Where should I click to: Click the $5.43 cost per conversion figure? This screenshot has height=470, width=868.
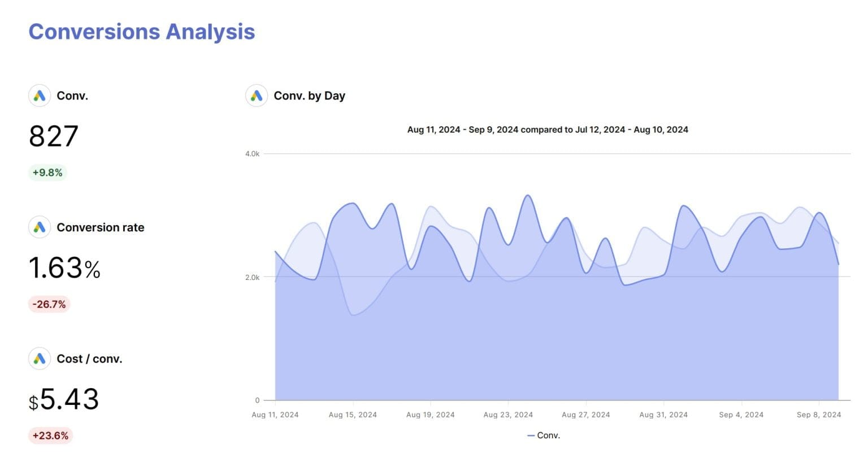63,400
